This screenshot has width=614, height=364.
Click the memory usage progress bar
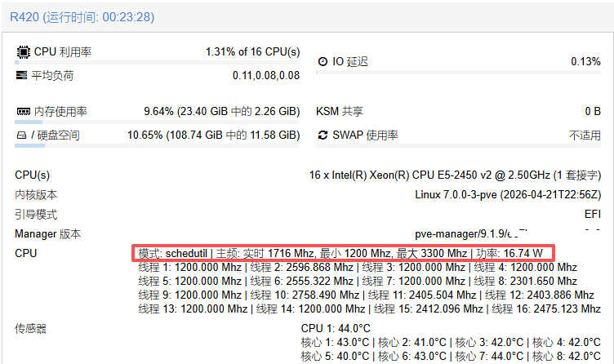157,122
